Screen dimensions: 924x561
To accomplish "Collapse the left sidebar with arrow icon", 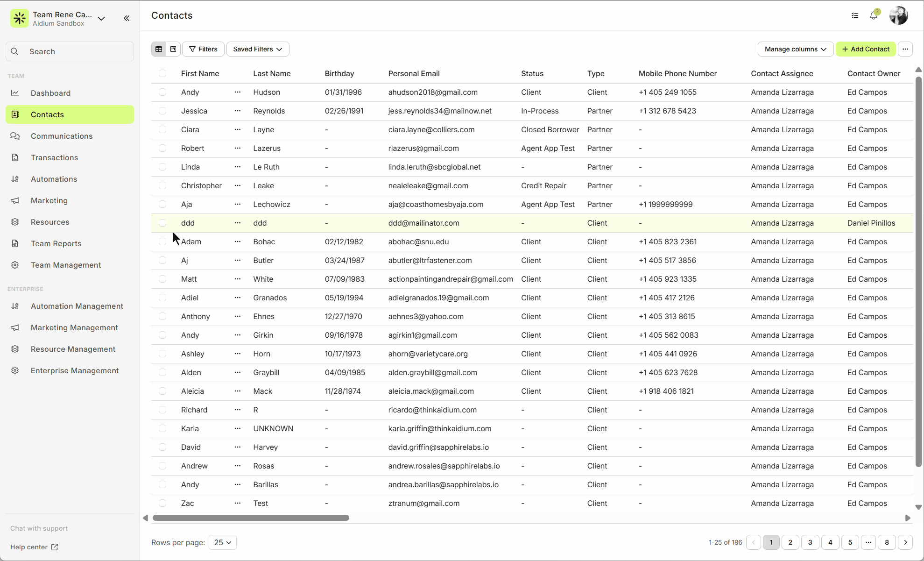I will pos(127,18).
